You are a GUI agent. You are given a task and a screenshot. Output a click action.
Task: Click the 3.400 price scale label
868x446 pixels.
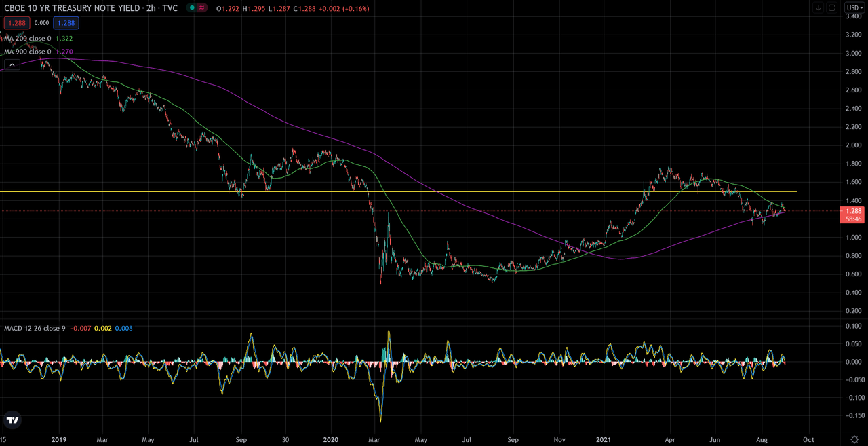(x=854, y=16)
